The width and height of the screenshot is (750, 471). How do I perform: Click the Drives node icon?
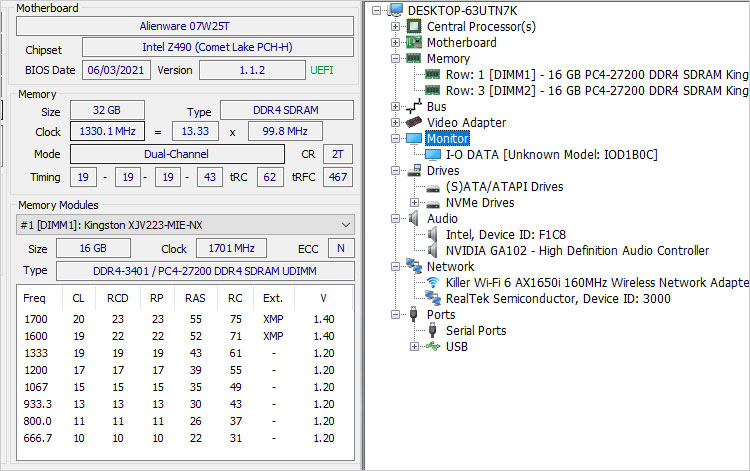414,171
